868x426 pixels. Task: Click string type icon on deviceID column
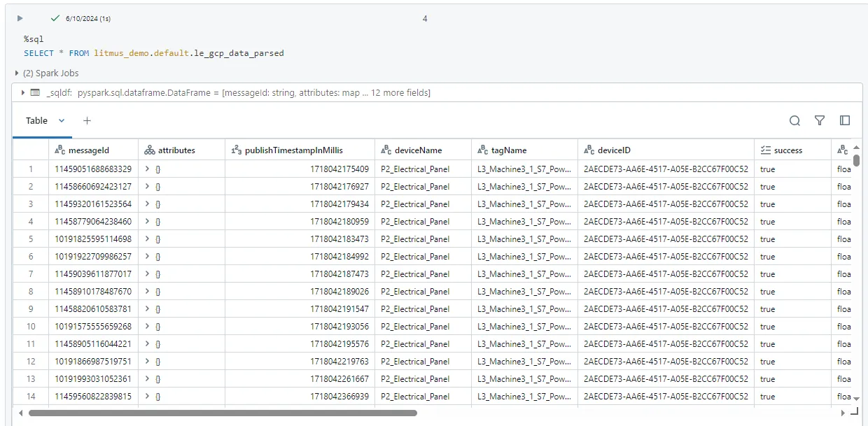pyautogui.click(x=589, y=150)
